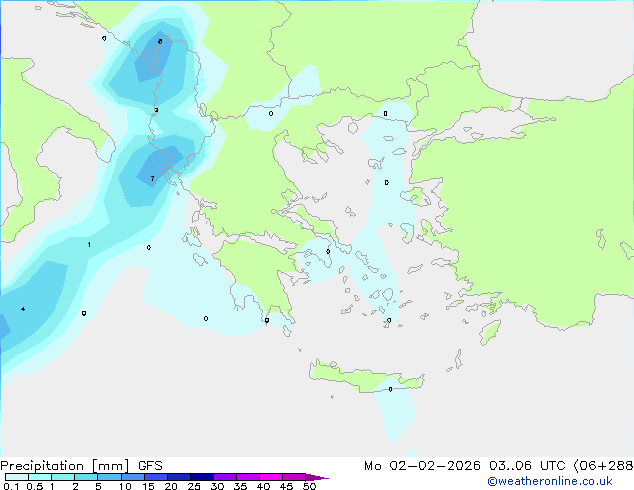
Task: Click the 'Mo 02-02-2026' date text
Action: pyautogui.click(x=422, y=466)
